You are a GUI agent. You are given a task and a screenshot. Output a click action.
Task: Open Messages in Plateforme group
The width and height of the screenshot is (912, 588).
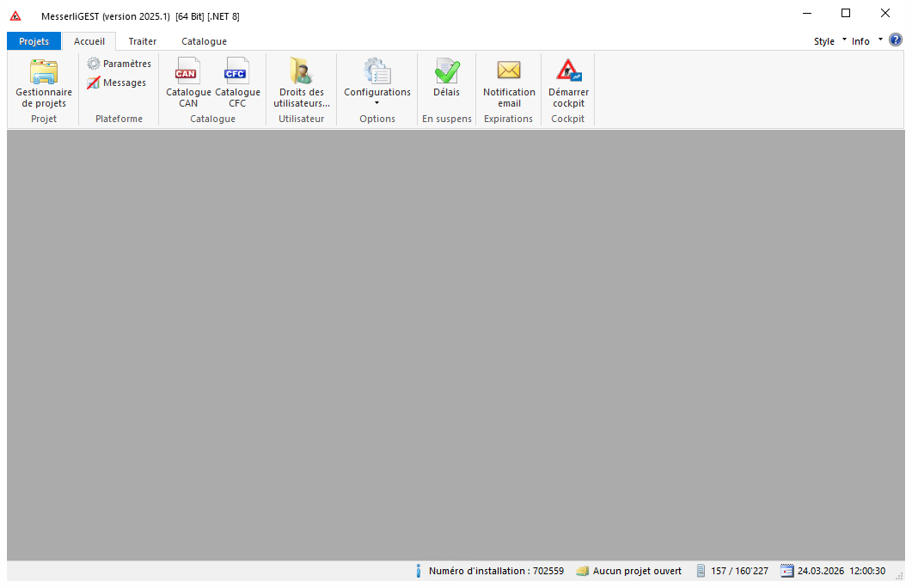(117, 83)
